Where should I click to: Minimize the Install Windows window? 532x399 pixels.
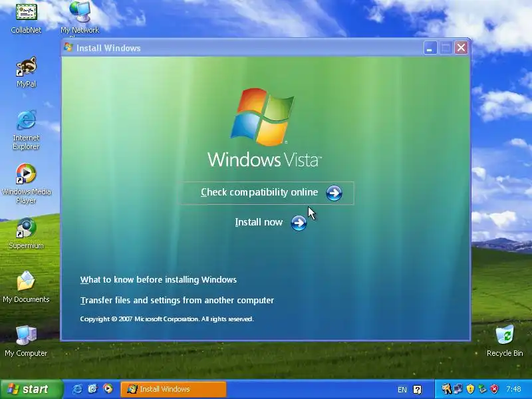coord(430,48)
